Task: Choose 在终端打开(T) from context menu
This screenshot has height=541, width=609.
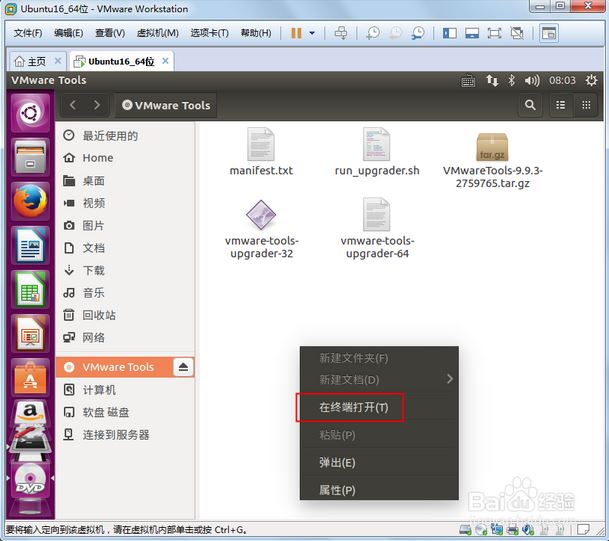Action: 379,407
